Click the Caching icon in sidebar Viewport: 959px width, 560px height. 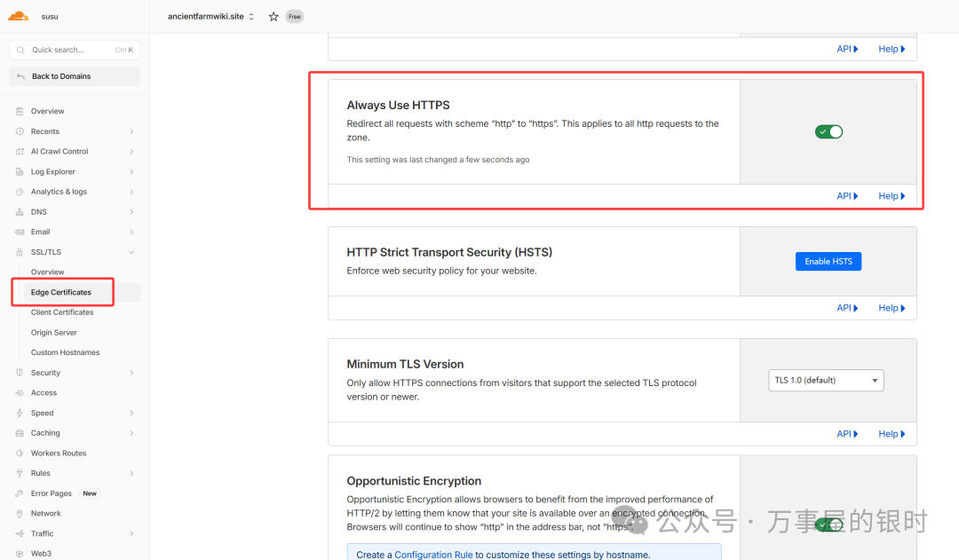click(x=20, y=433)
